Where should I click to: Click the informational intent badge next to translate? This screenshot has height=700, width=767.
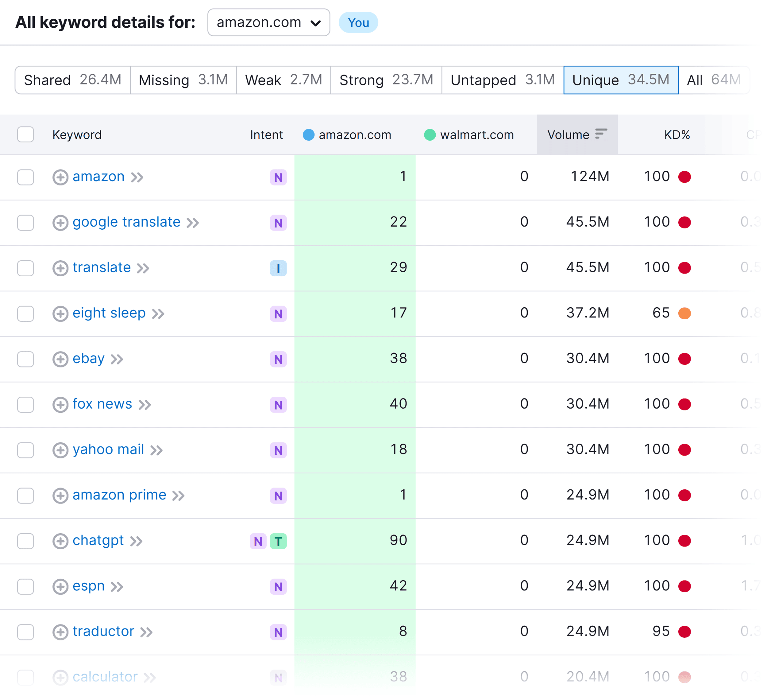[278, 268]
